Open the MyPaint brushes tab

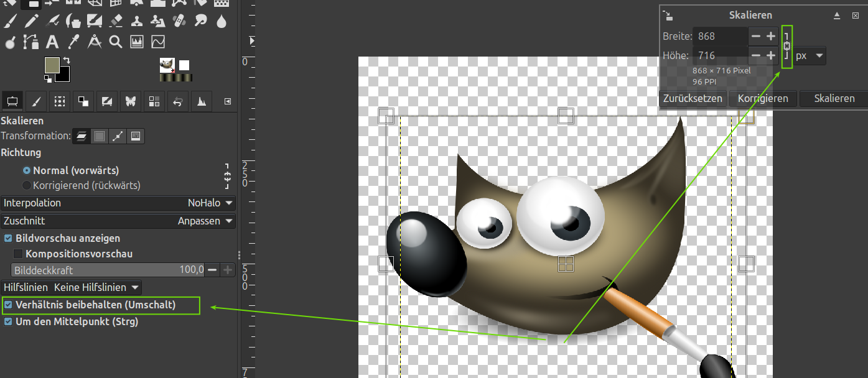coord(107,101)
